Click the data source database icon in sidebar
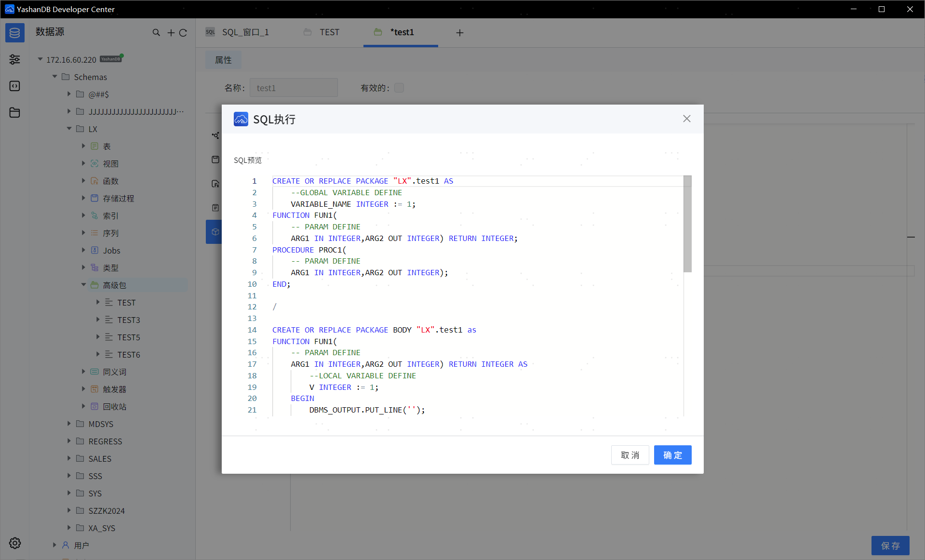 tap(14, 33)
